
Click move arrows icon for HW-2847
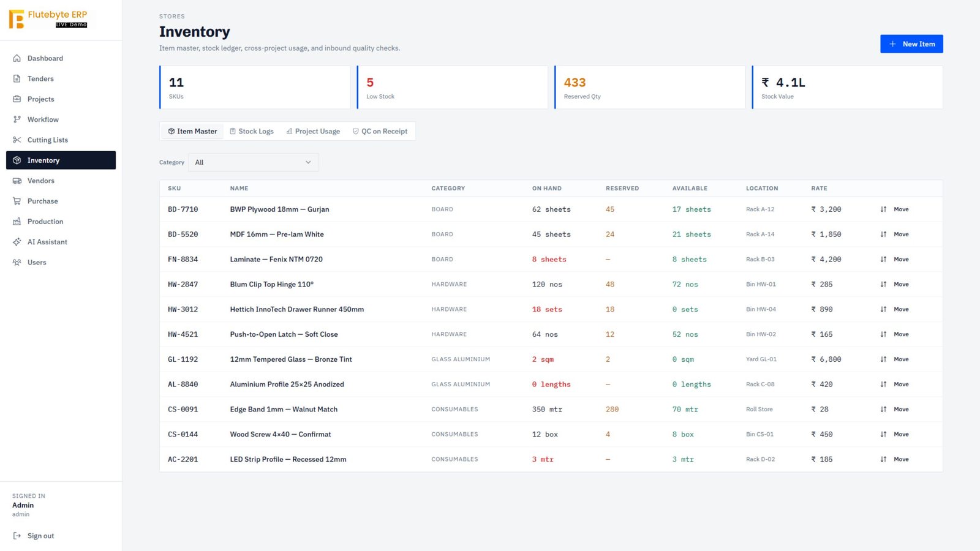(x=883, y=284)
